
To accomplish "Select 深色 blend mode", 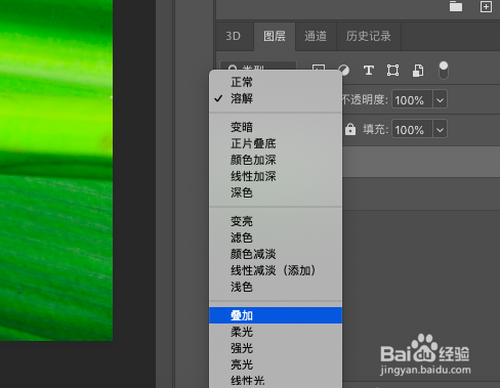I will click(x=275, y=192).
